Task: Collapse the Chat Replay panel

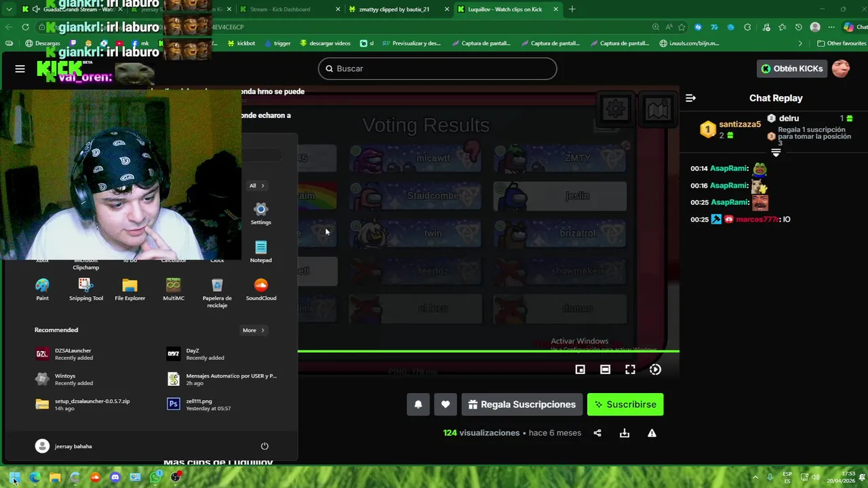Action: pyautogui.click(x=690, y=98)
